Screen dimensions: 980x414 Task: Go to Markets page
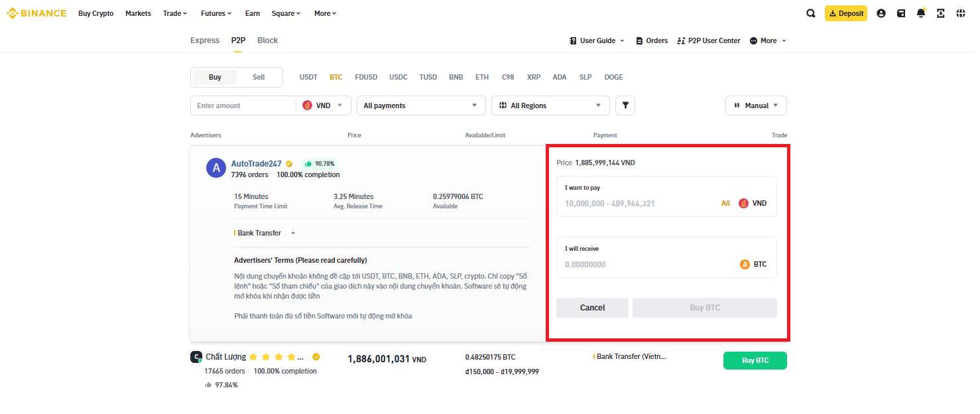(x=138, y=13)
